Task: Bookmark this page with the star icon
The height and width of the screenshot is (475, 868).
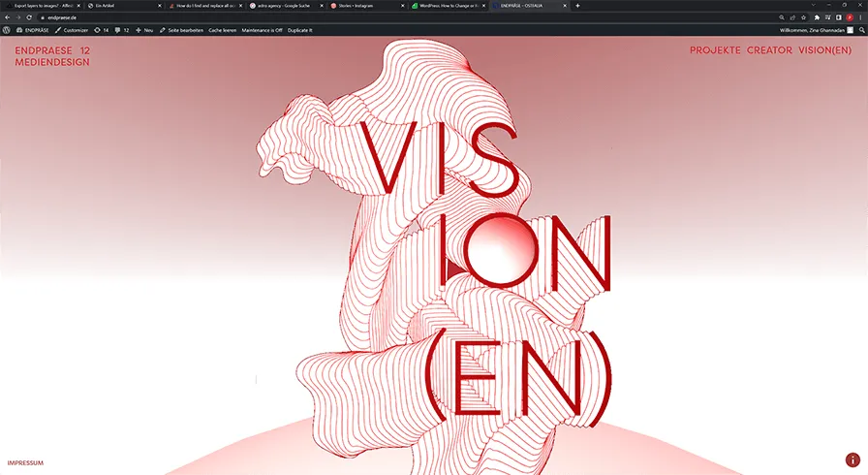Action: point(804,17)
